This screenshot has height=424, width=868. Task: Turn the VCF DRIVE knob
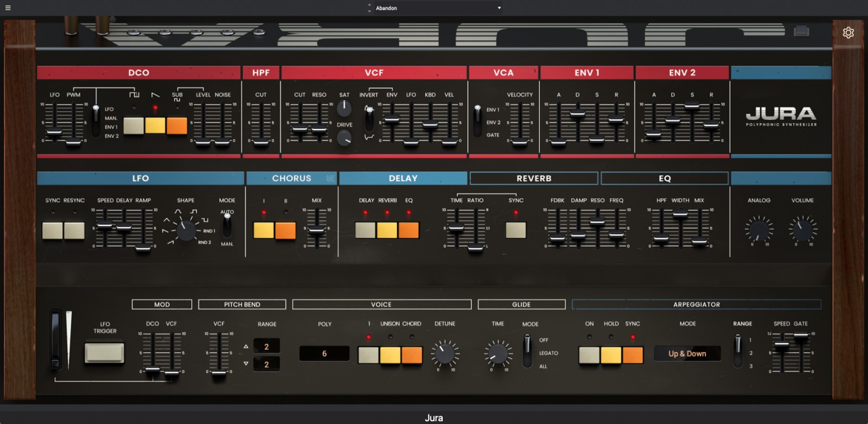[x=344, y=138]
